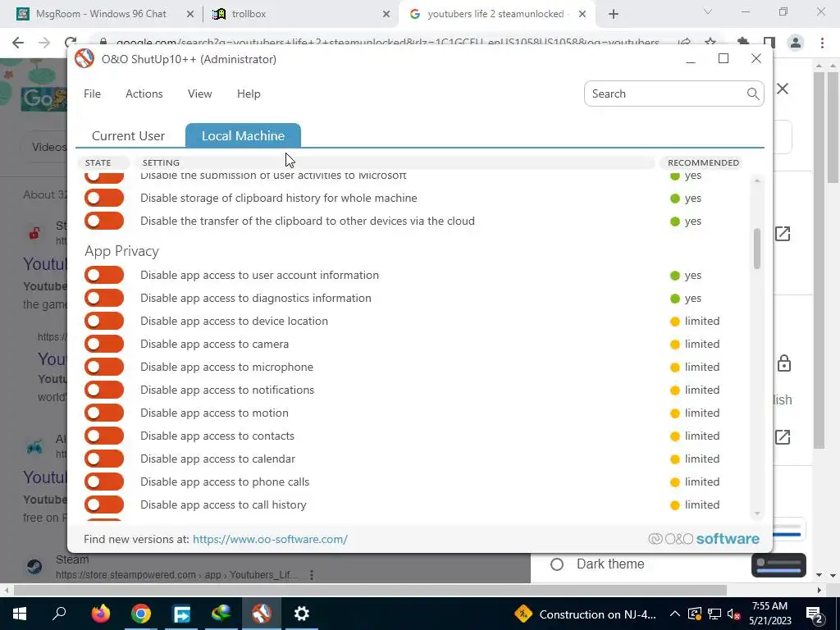Select the Local Machine tab
840x630 pixels.
point(243,135)
